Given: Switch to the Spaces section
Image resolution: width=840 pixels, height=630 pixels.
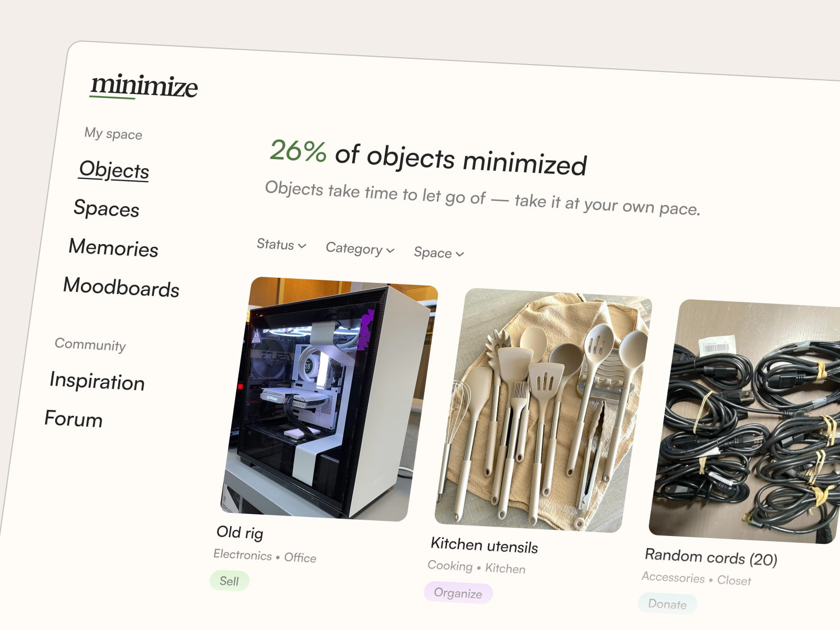Looking at the screenshot, I should pos(107,209).
